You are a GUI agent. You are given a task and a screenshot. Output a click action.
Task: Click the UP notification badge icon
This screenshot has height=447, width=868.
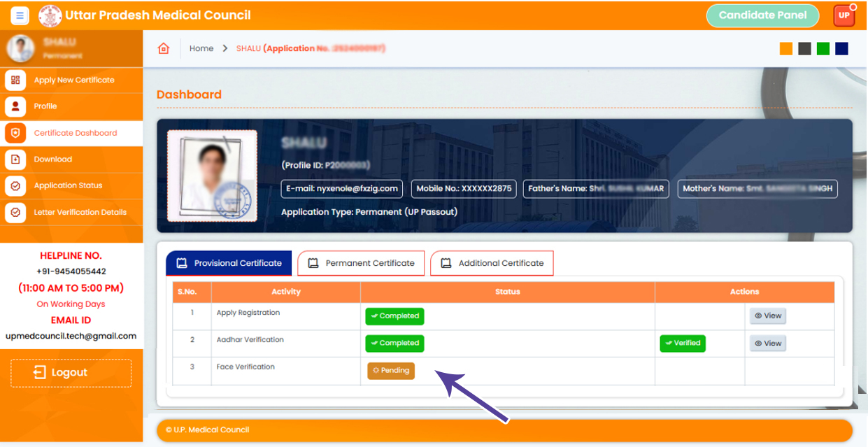tap(844, 15)
